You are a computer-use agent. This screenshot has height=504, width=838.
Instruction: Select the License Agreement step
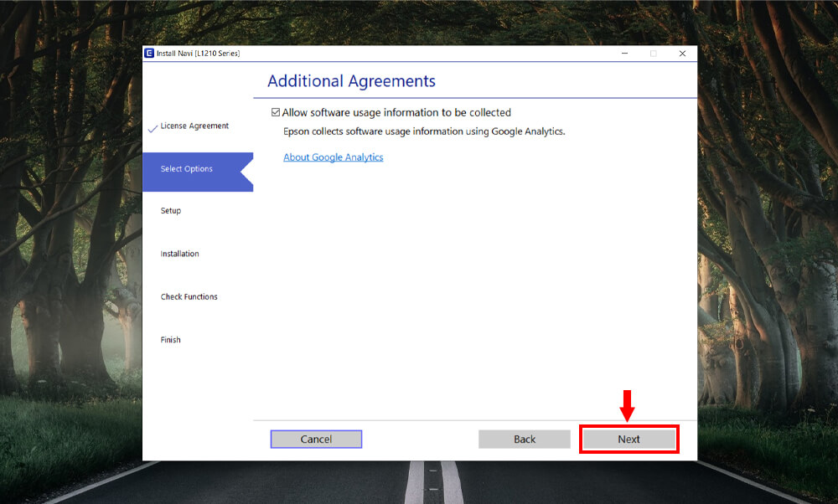pyautogui.click(x=194, y=126)
